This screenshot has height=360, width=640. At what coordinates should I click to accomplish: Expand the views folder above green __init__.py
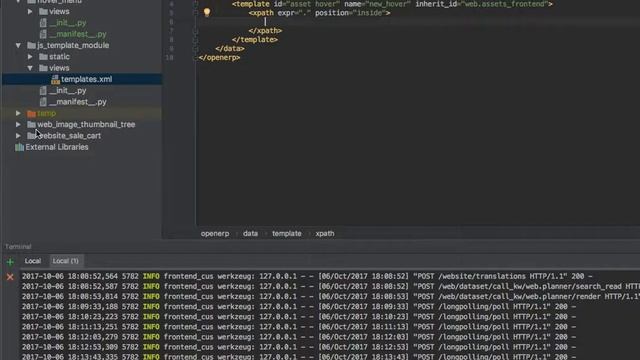click(30, 11)
